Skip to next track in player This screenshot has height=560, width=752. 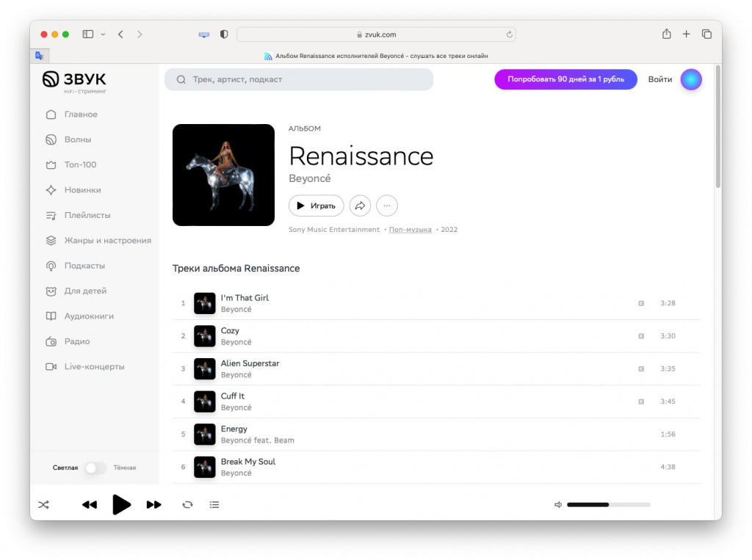(x=154, y=504)
